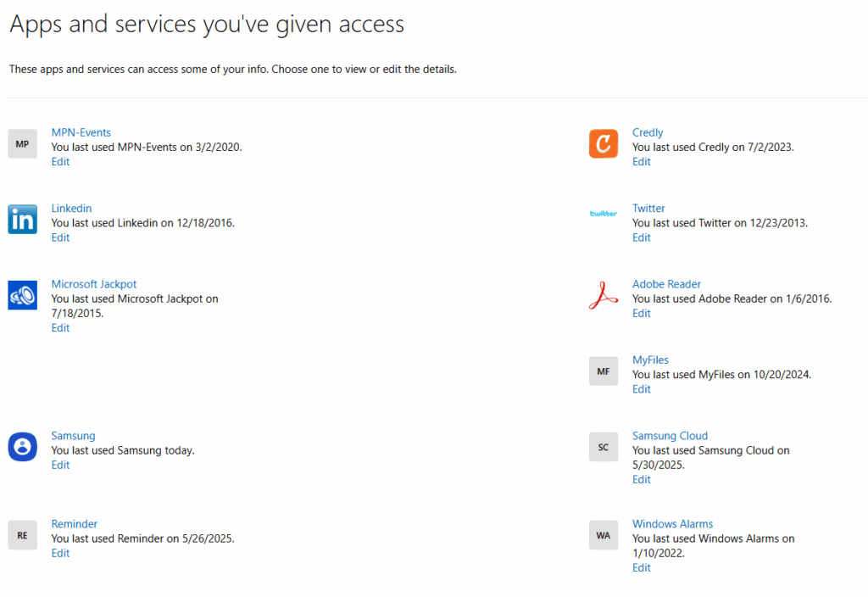Click the "Apps and services you've given access" heading
This screenshot has width=868, height=597.
tap(207, 25)
